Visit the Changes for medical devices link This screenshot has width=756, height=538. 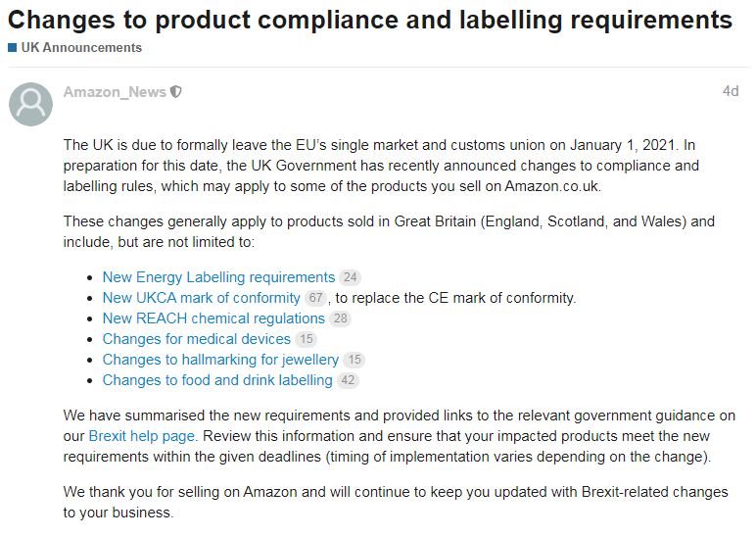click(196, 339)
